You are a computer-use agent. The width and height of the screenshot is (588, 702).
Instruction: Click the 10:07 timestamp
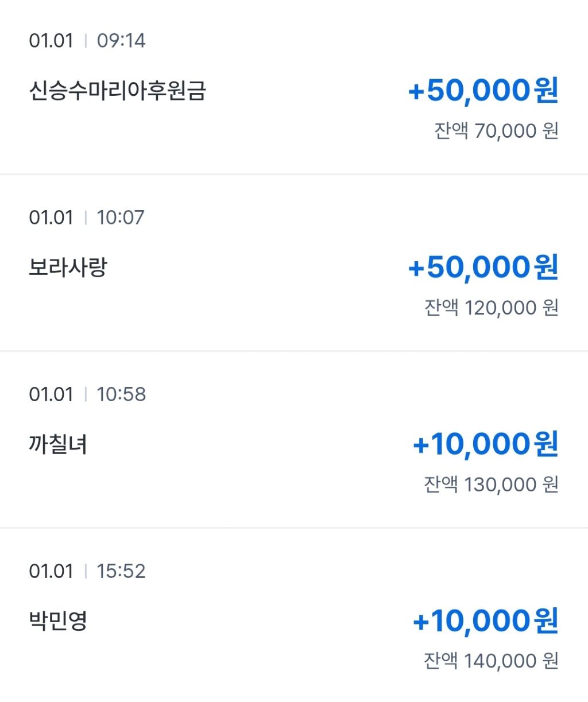121,218
